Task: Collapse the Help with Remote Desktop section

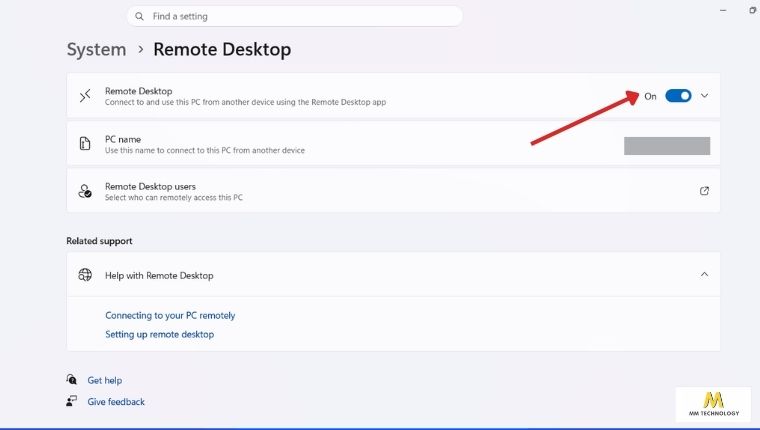Action: [704, 274]
